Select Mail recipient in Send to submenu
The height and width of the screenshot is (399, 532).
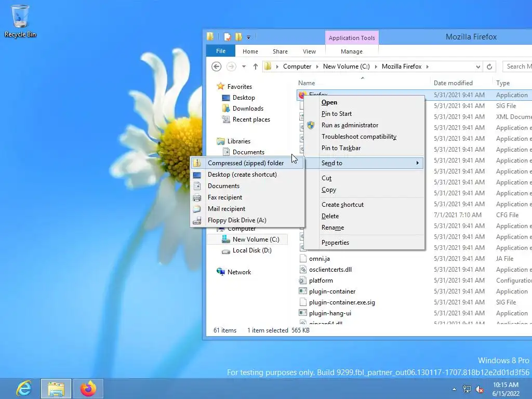coord(247,209)
